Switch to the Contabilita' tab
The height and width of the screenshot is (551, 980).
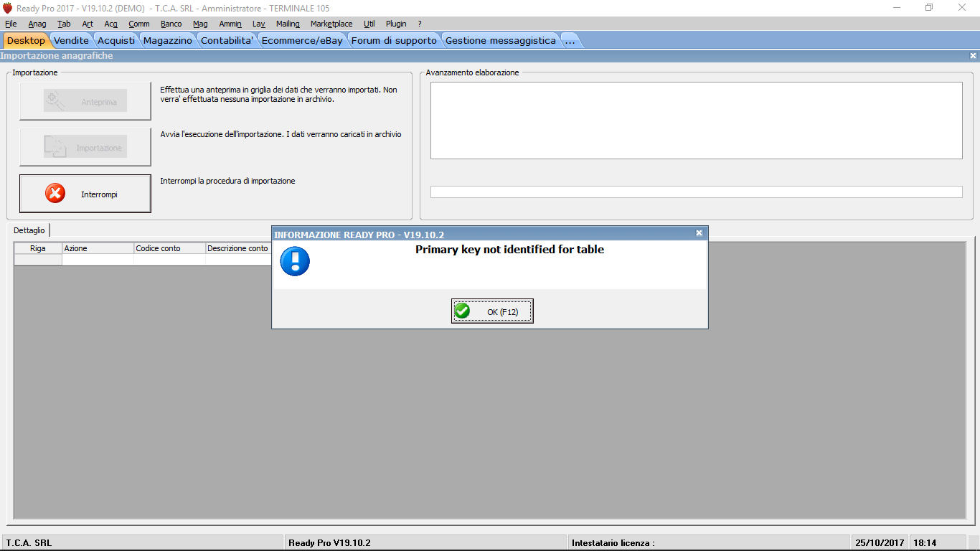tap(227, 40)
